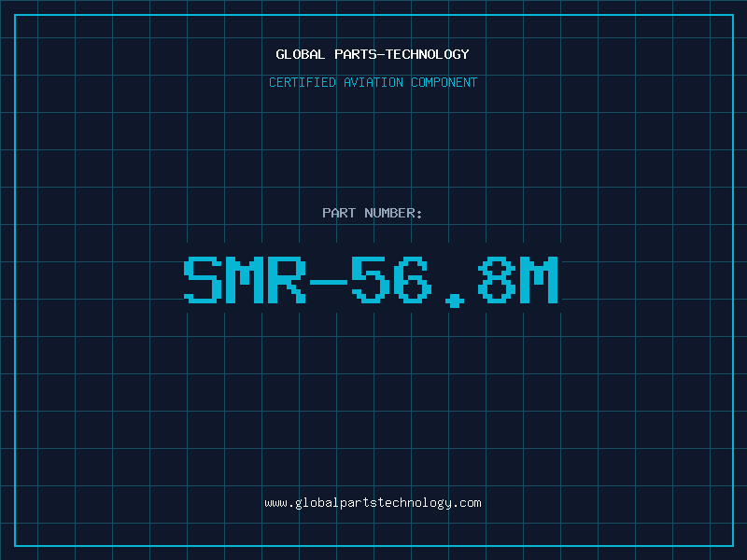Click the PART NUMBER: label
This screenshot has width=747, height=560.
point(372,213)
